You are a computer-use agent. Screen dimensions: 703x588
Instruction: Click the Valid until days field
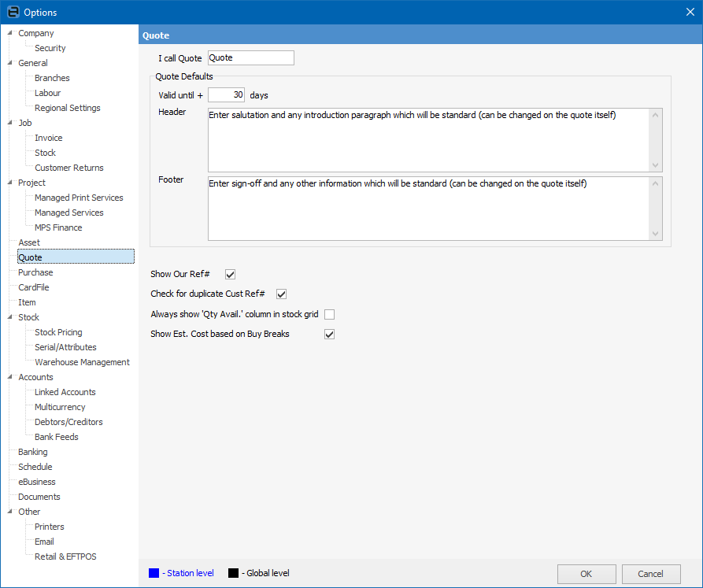(x=227, y=95)
